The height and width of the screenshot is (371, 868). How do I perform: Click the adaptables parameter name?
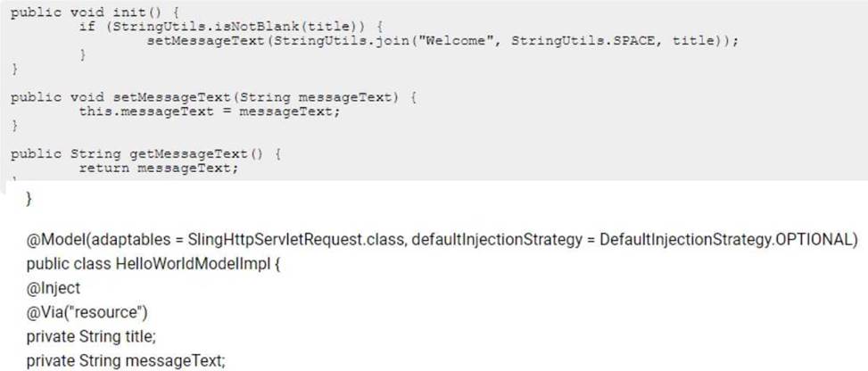point(125,241)
